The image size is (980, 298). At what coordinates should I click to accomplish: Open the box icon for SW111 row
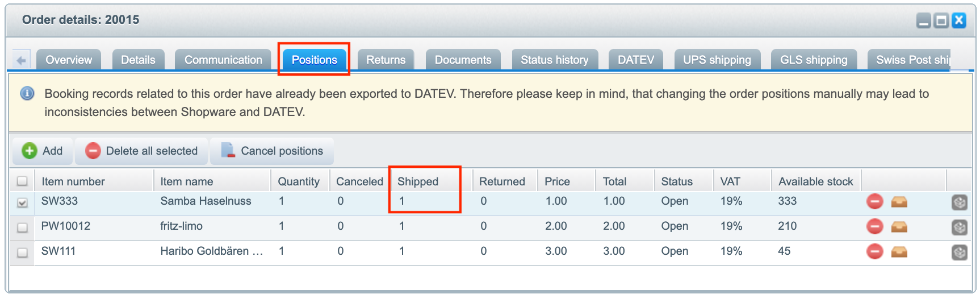pos(899,252)
